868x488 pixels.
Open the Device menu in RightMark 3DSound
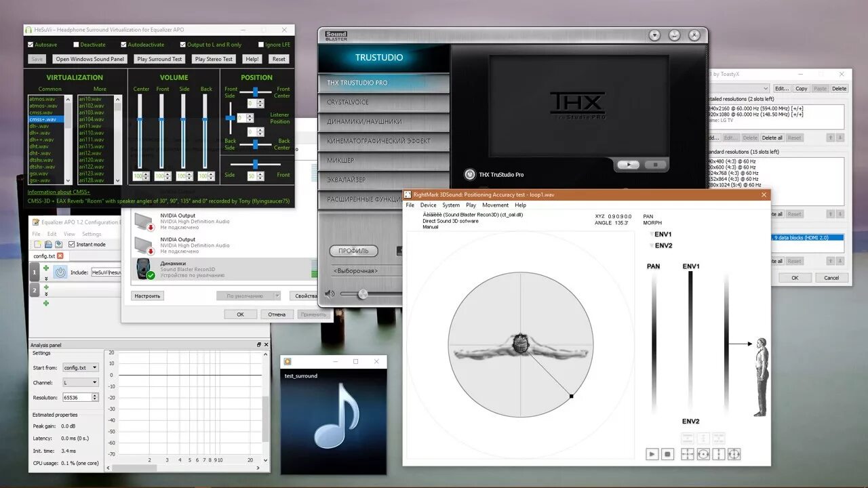[x=428, y=205]
